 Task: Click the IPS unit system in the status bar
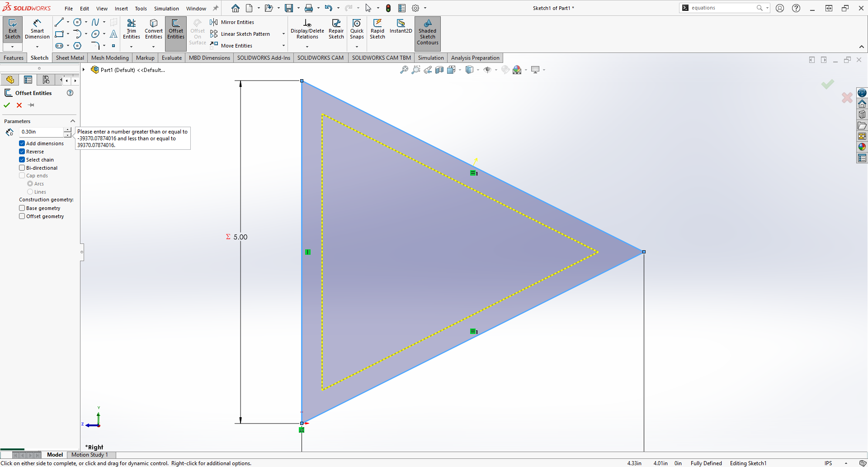click(828, 463)
